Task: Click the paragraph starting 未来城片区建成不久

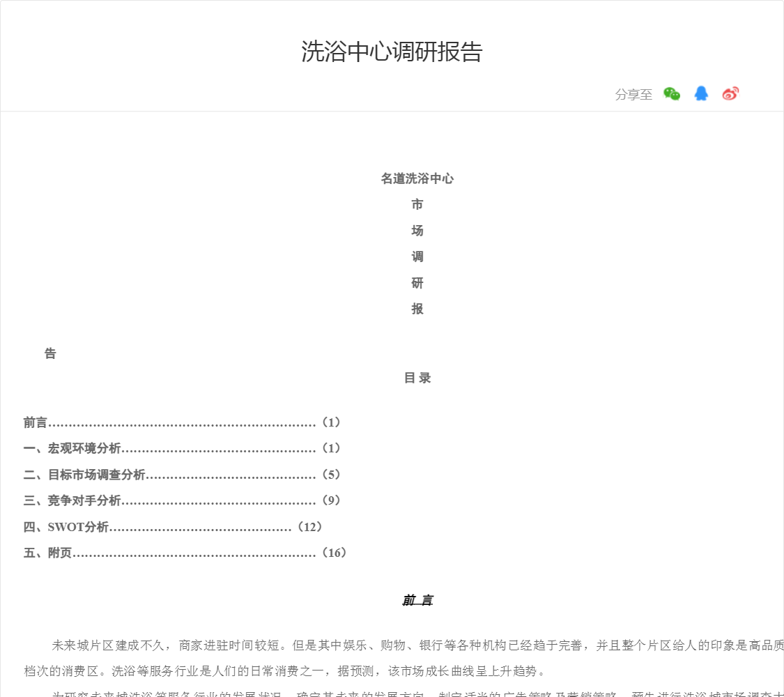Action: [417, 645]
